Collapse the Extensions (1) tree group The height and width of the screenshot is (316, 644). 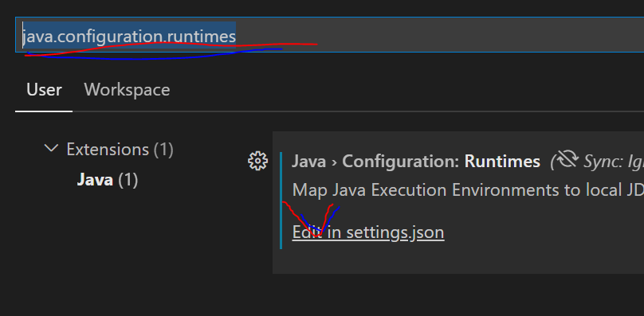(x=51, y=148)
